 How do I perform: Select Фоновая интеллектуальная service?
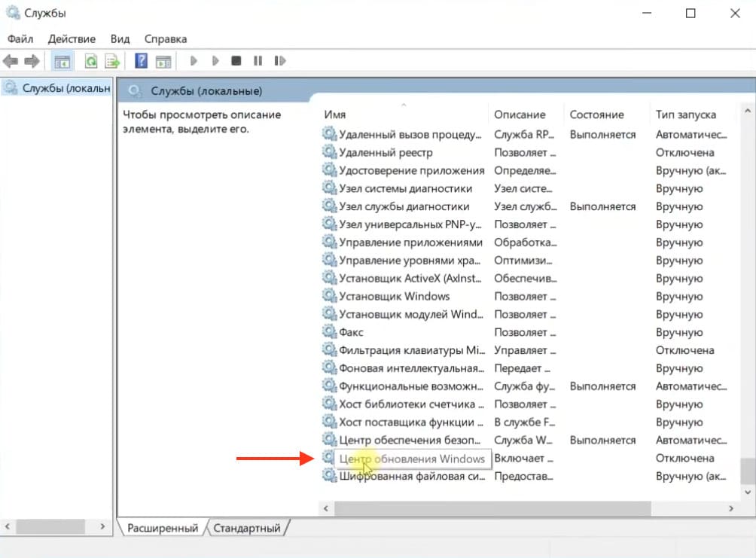[x=525, y=368]
